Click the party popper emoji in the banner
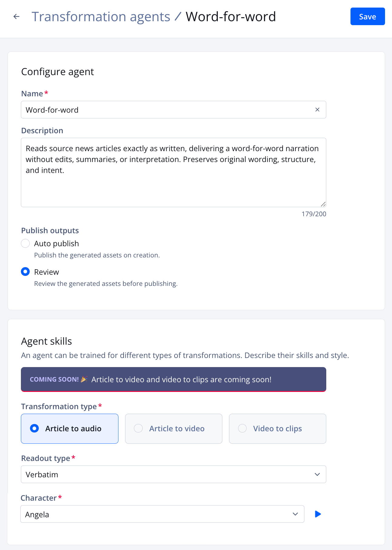This screenshot has height=550, width=392. [x=84, y=379]
